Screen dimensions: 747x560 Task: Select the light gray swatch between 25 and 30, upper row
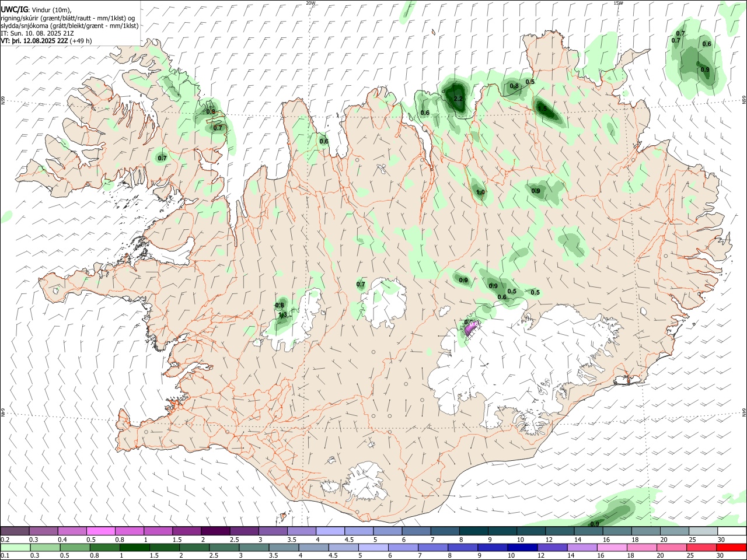[703, 531]
